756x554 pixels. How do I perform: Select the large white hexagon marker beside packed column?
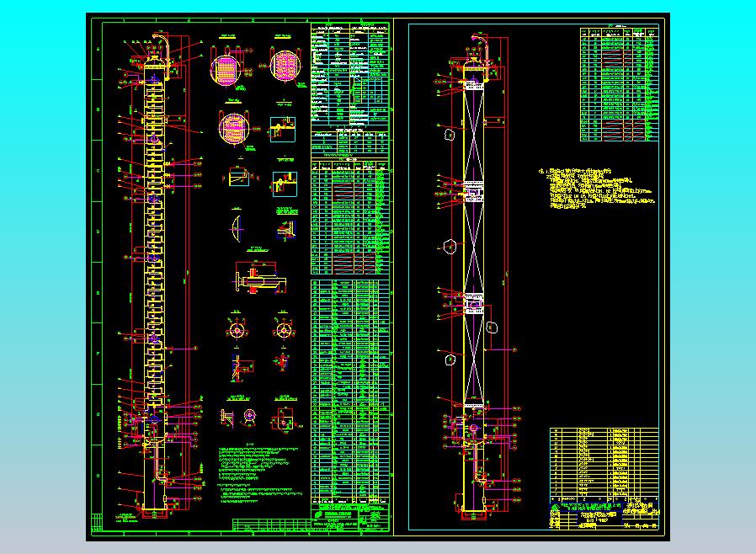(450, 247)
